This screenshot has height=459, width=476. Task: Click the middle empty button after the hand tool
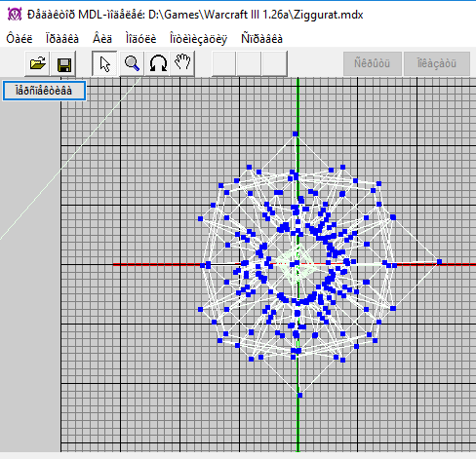(x=249, y=63)
